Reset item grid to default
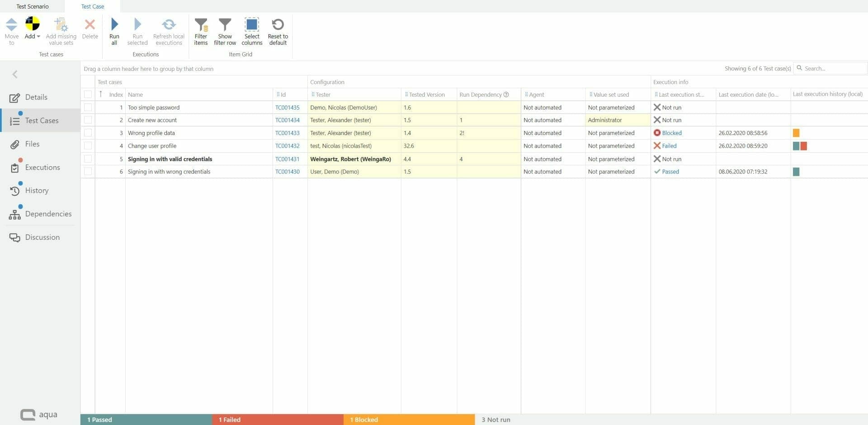Viewport: 868px width, 425px height. coord(278,31)
